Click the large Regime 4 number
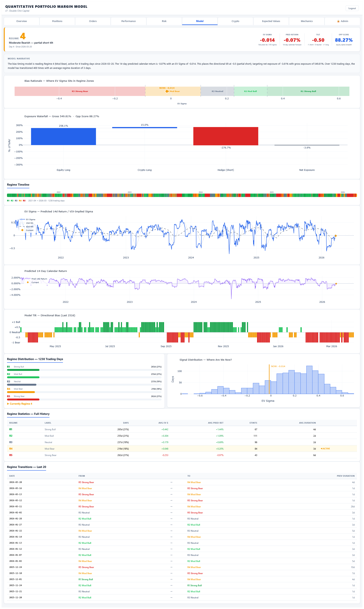The height and width of the screenshot is (609, 364). (23, 36)
